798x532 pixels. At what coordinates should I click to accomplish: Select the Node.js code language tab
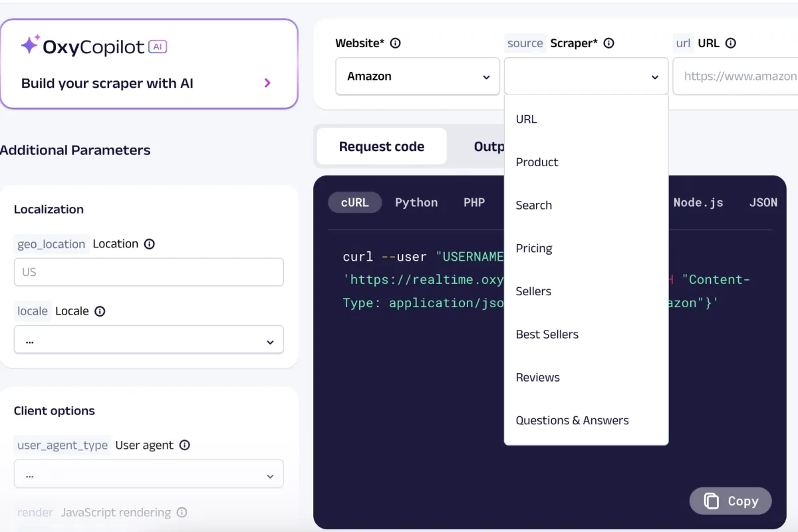[x=698, y=203]
